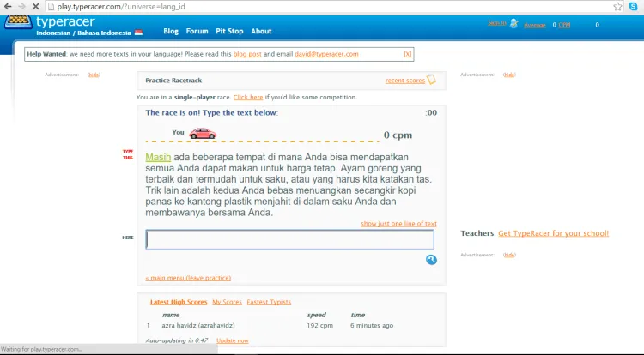Click the Sign In link
The height and width of the screenshot is (355, 644).
pyautogui.click(x=497, y=23)
